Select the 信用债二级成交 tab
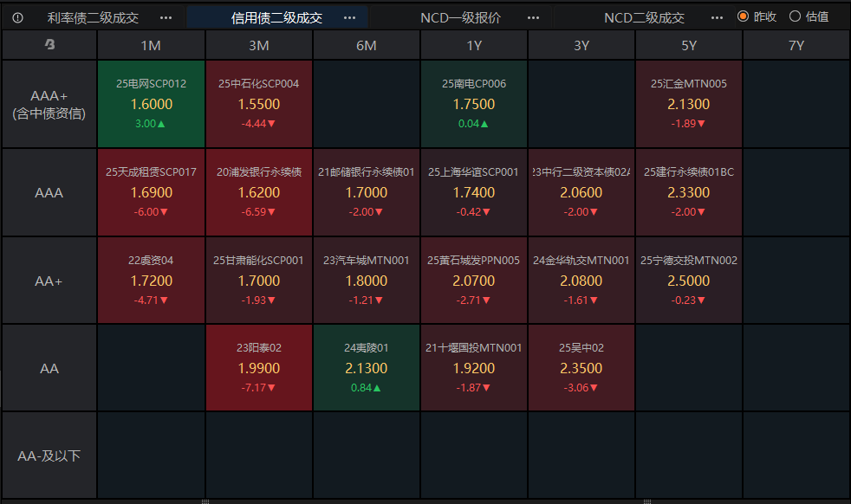The width and height of the screenshot is (851, 504). pyautogui.click(x=276, y=18)
